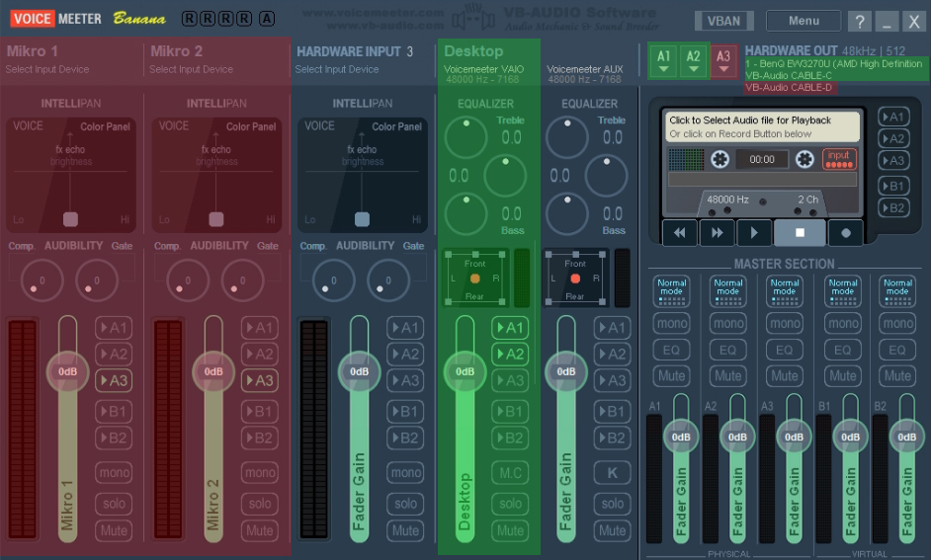The image size is (931, 560).
Task: Enable B1 routing on Hardware Input 3
Action: [405, 411]
